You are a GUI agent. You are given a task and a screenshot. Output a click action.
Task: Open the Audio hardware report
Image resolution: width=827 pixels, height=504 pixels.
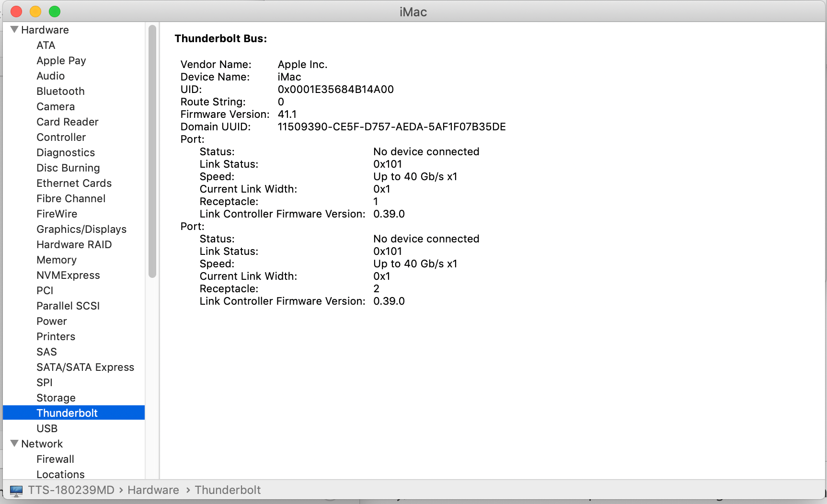pos(50,75)
